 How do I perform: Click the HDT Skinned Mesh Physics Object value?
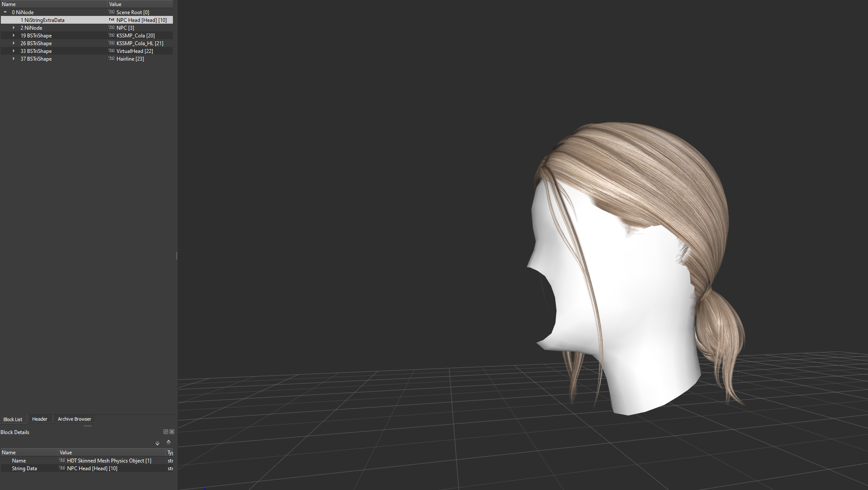(x=109, y=461)
